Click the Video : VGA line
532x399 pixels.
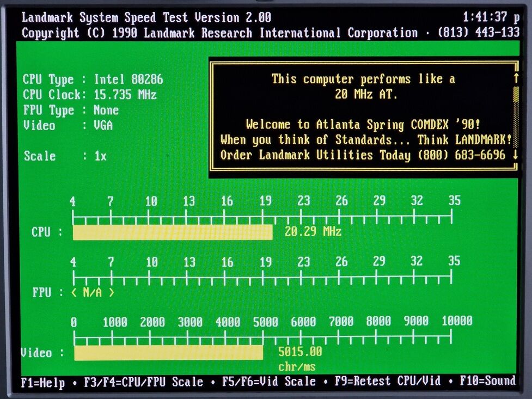[68, 126]
